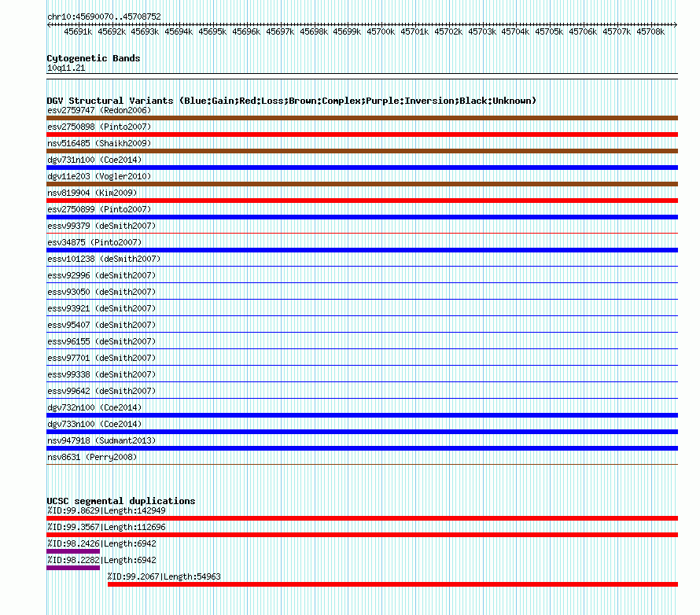This screenshot has width=700, height=615.
Task: Select the blue gain bar under dgv731n100
Action: [x=362, y=168]
